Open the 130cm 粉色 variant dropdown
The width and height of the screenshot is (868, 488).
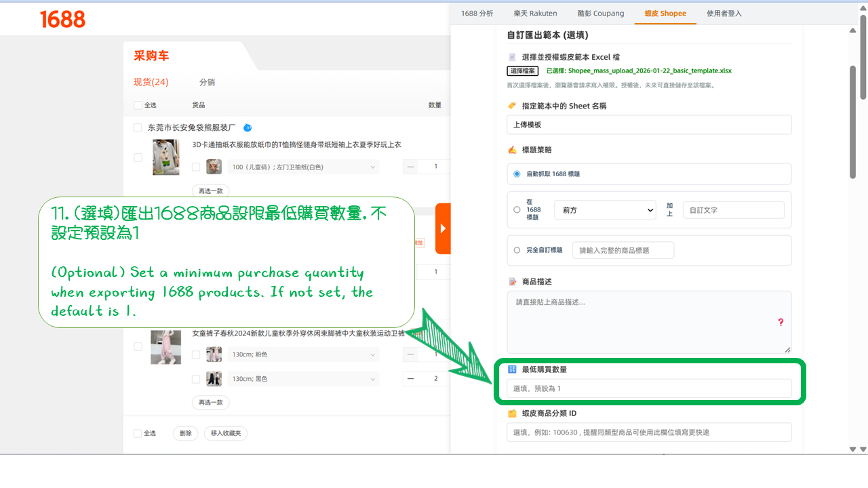point(302,354)
